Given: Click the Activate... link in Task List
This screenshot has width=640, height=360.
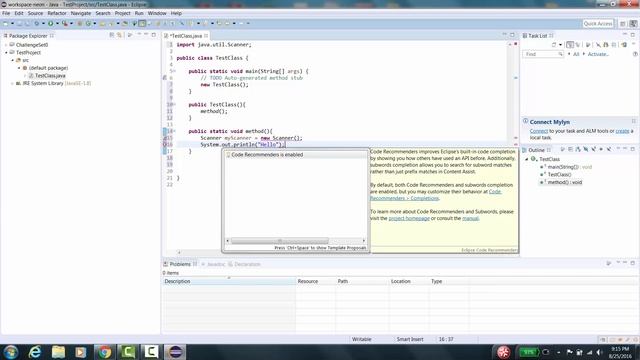Looking at the screenshot, I should click(x=598, y=54).
